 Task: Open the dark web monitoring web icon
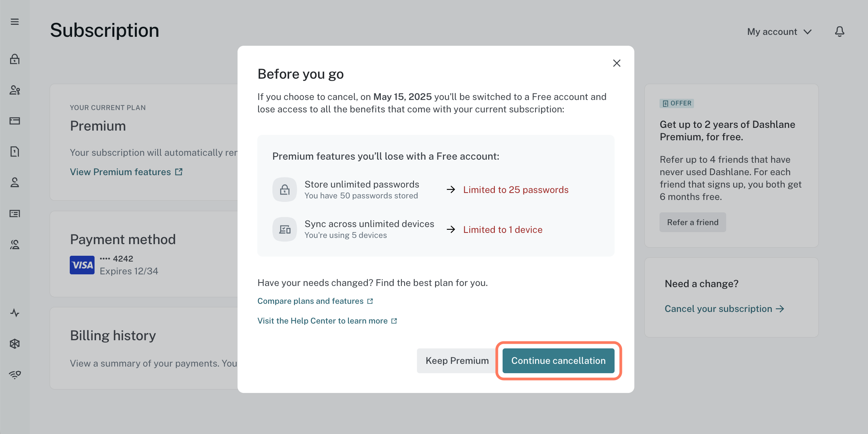pos(15,344)
